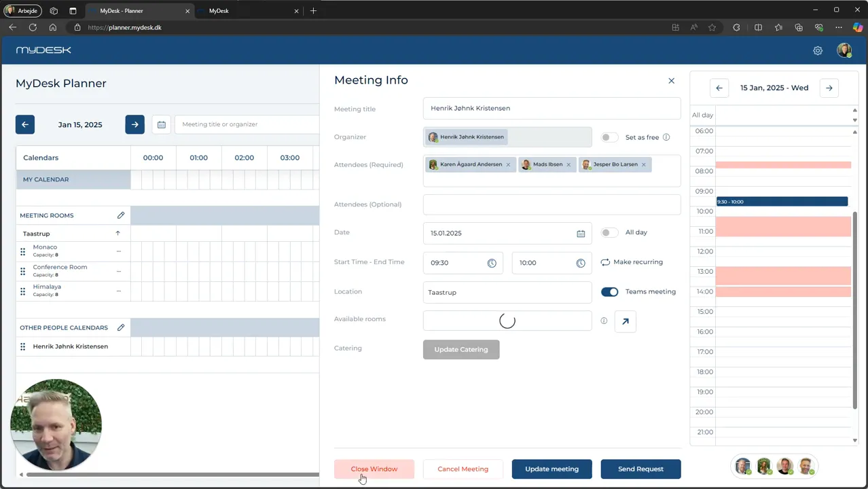The height and width of the screenshot is (489, 868).
Task: Edit the Meeting Rooms list
Action: (x=121, y=215)
